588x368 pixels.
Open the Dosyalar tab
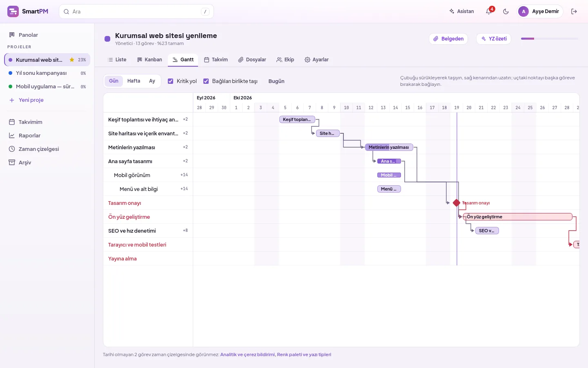click(252, 60)
